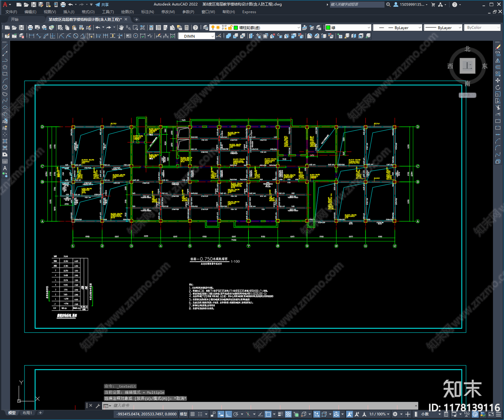
Task: Click the Save disk icon in standard toolbar
Action: 21,28
